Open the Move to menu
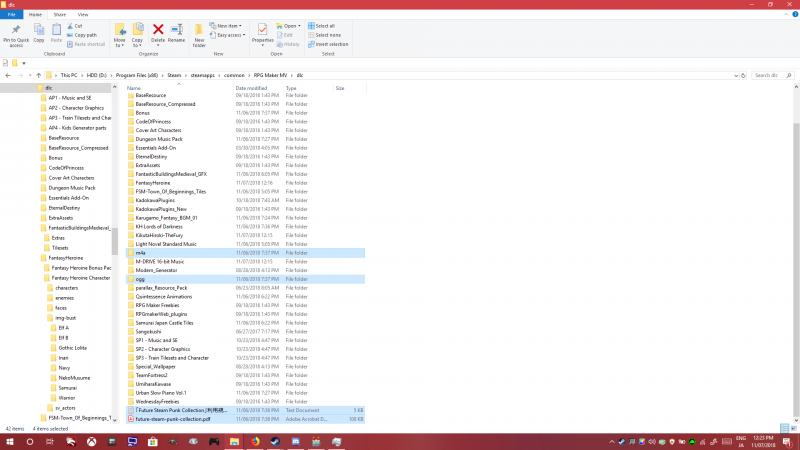800x450 pixels. tap(120, 36)
